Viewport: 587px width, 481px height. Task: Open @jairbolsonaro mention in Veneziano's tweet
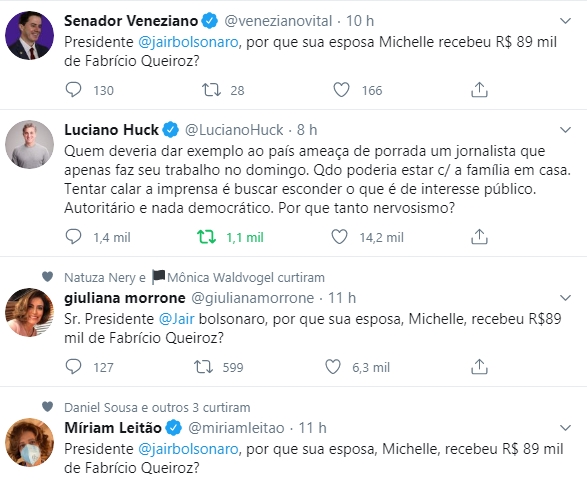click(x=188, y=42)
